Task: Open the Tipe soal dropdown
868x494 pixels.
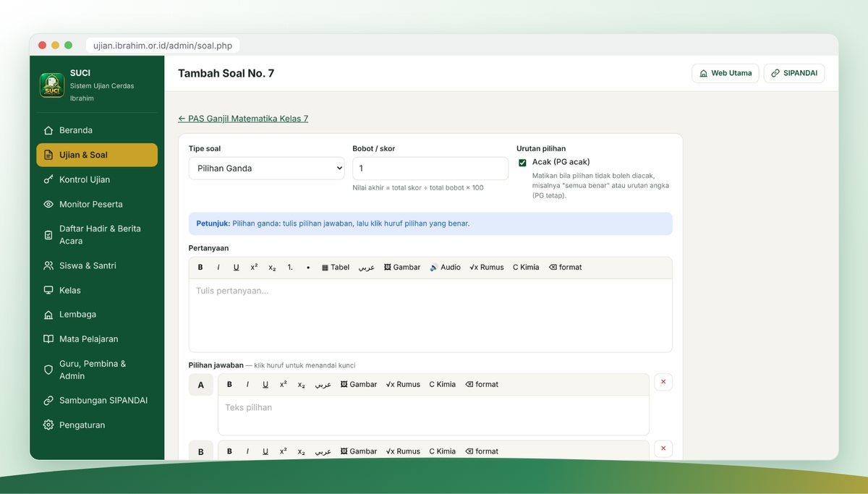Action: click(267, 169)
